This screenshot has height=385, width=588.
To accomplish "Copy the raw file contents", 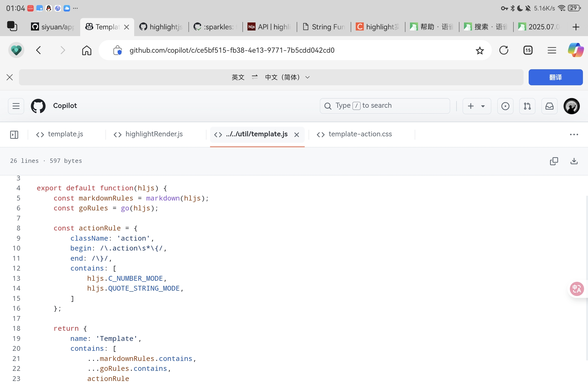I will (554, 161).
